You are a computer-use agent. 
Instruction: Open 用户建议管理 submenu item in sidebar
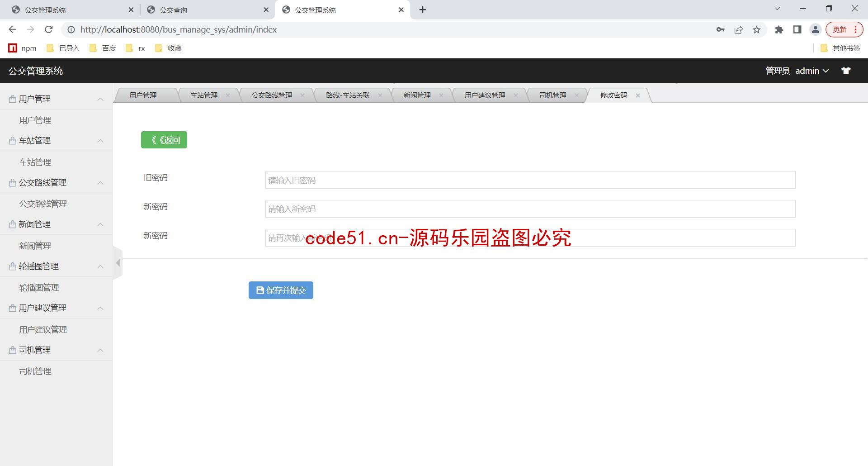pos(43,329)
